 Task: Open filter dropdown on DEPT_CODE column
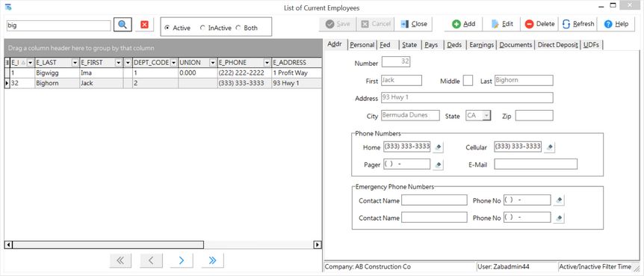tap(173, 63)
